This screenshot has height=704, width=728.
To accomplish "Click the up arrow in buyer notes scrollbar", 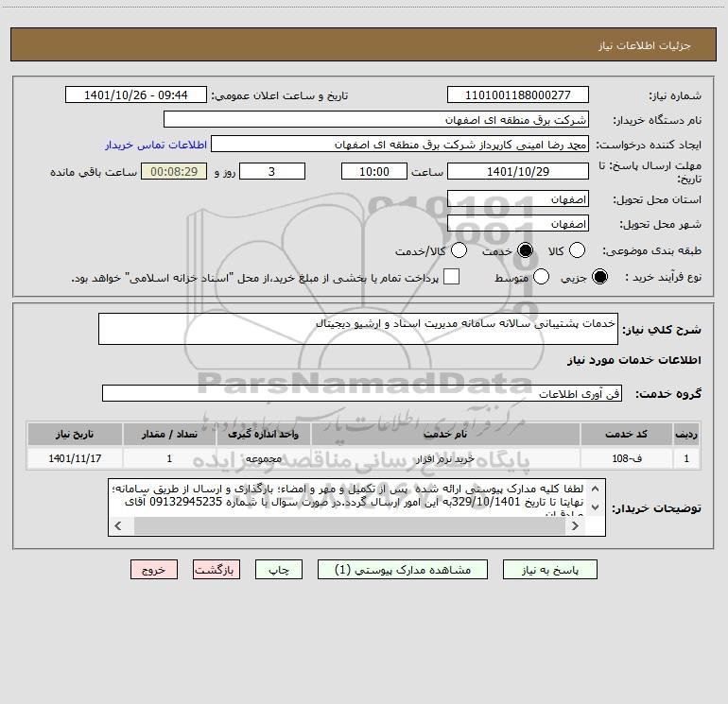I will tap(595, 489).
